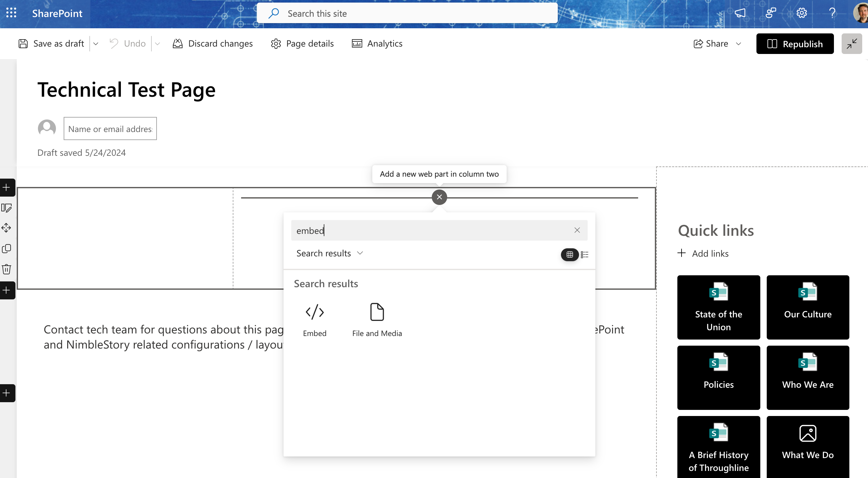Click the delete section trash icon
Screen dimensions: 868x478
tap(6, 269)
